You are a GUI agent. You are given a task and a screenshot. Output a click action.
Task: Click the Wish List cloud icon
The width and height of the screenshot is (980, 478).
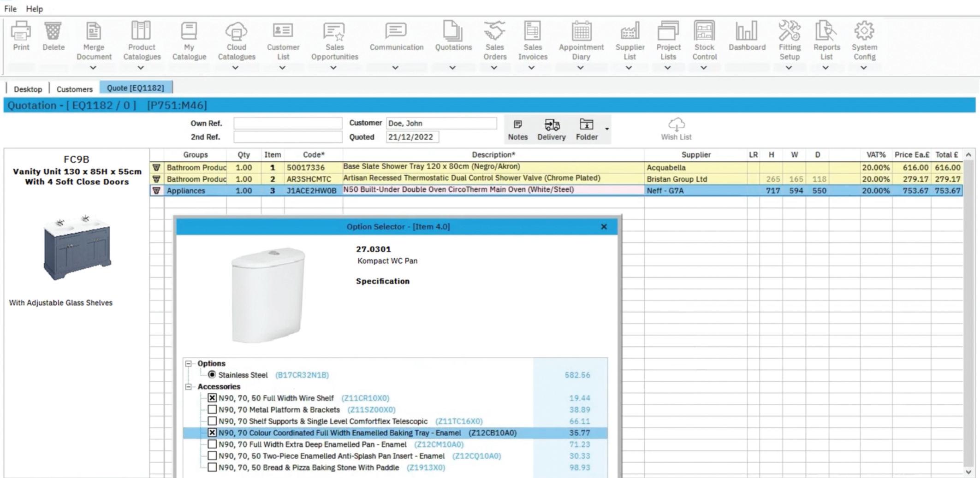(676, 124)
